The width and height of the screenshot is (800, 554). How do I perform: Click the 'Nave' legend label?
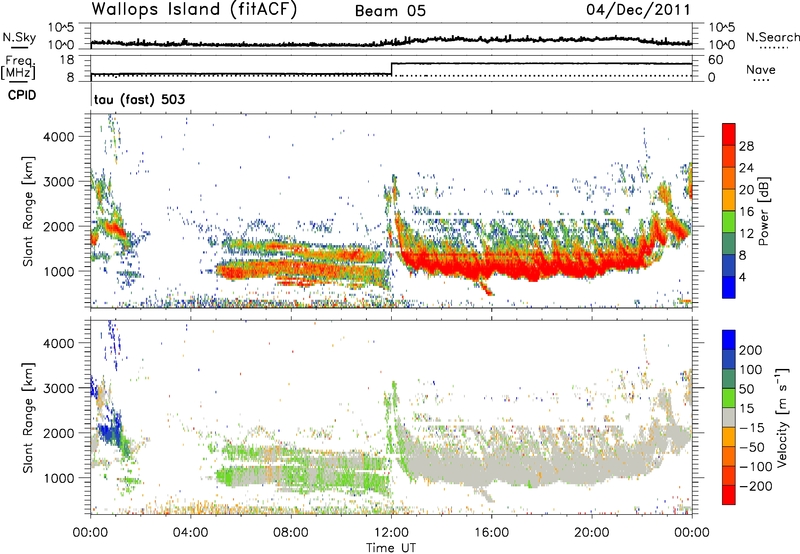(760, 69)
